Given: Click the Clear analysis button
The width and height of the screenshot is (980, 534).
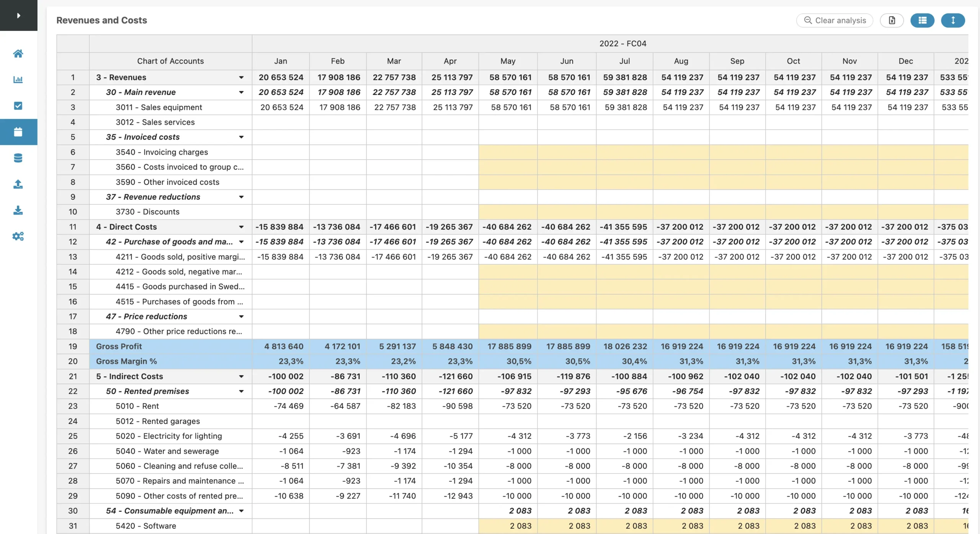Looking at the screenshot, I should click(835, 20).
